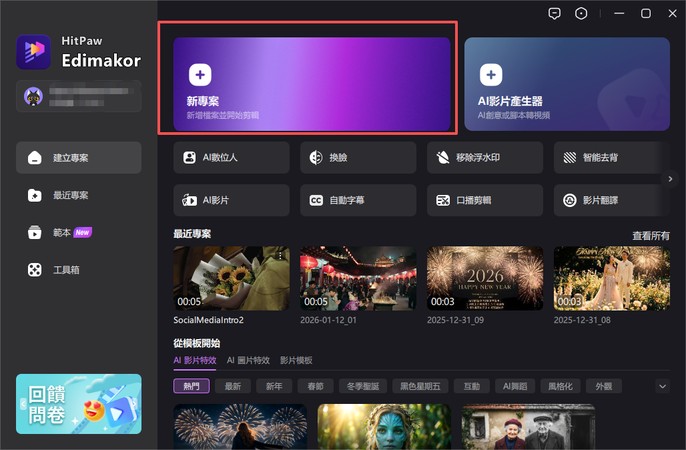
Task: Open the elderly couple photo template thumbnail
Action: [528, 427]
